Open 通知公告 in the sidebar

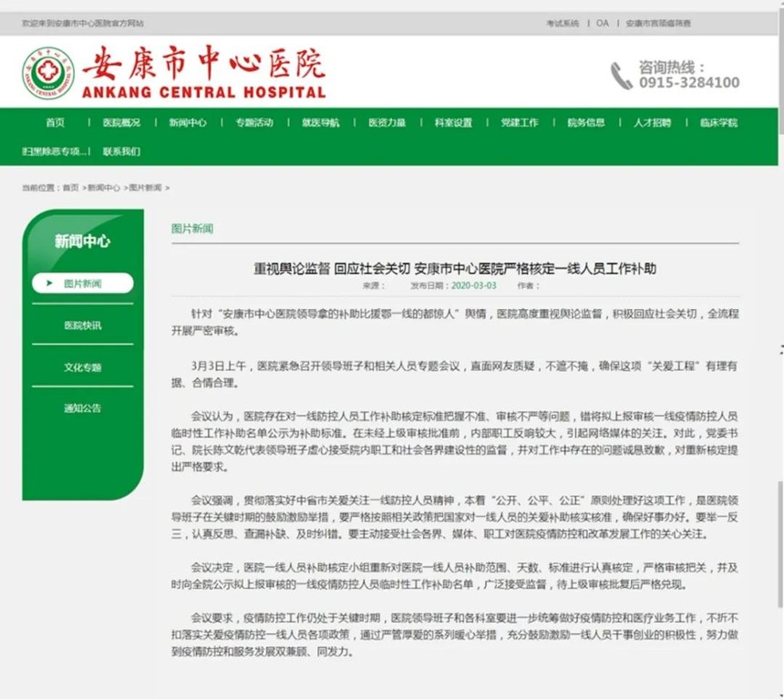(82, 408)
